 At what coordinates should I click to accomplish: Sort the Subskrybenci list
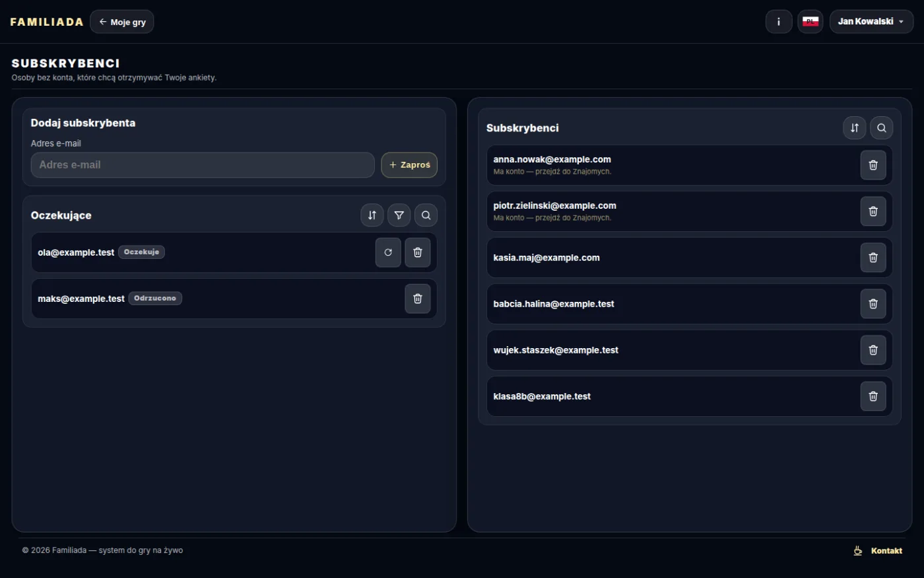[x=854, y=128]
